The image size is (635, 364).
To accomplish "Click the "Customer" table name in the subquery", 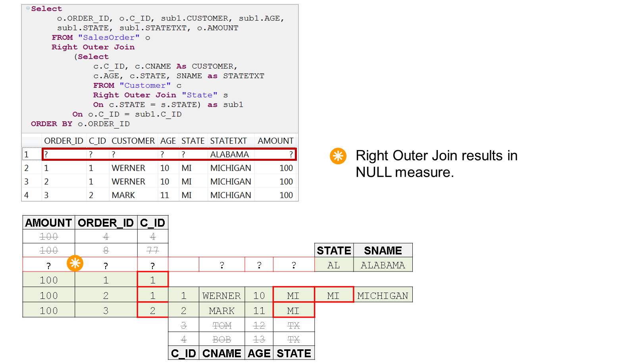I will pos(145,86).
